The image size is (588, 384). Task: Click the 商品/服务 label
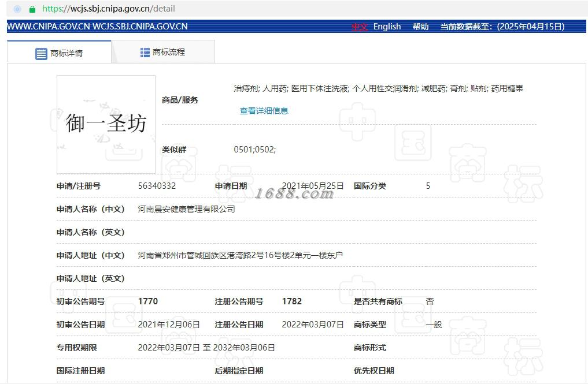coord(180,100)
